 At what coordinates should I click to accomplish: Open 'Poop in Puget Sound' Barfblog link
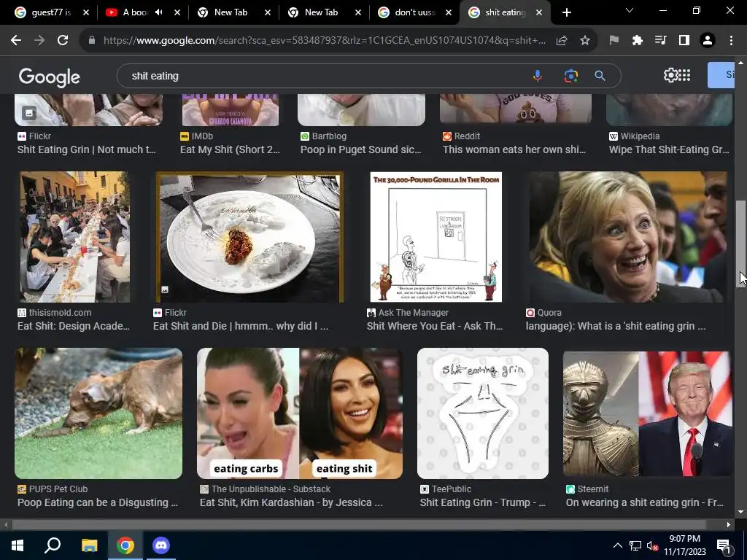coord(360,149)
